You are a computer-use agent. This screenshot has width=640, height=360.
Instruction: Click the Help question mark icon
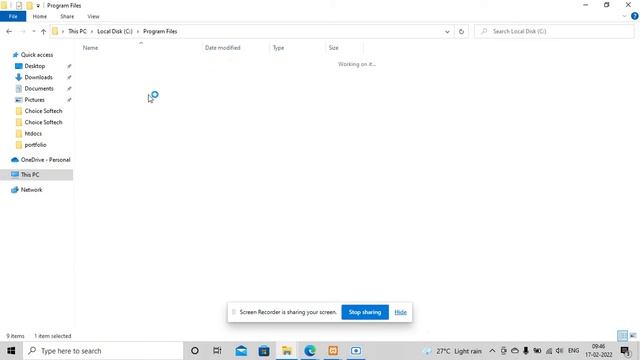635,16
